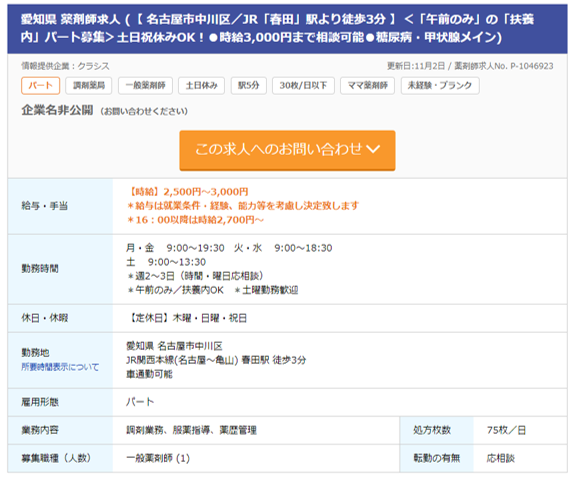Screen dimensions: 573x482
Task: Click the blue job title header
Action: point(287,29)
